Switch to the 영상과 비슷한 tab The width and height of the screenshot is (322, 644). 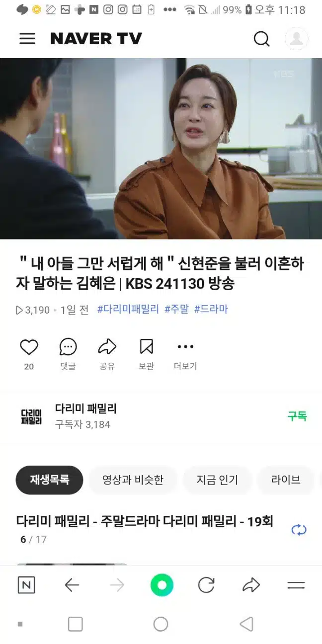pyautogui.click(x=133, y=480)
